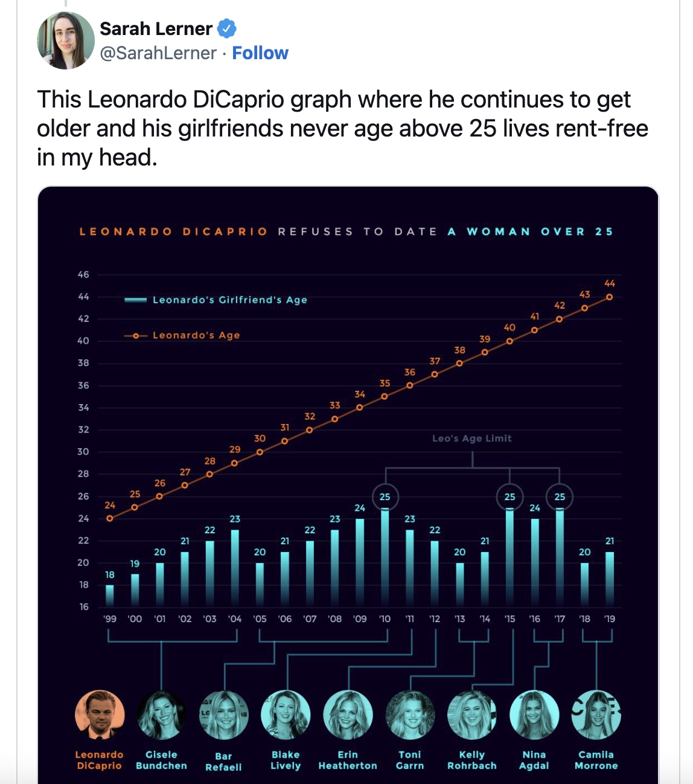Click the Sarah Lerner display name

[156, 28]
